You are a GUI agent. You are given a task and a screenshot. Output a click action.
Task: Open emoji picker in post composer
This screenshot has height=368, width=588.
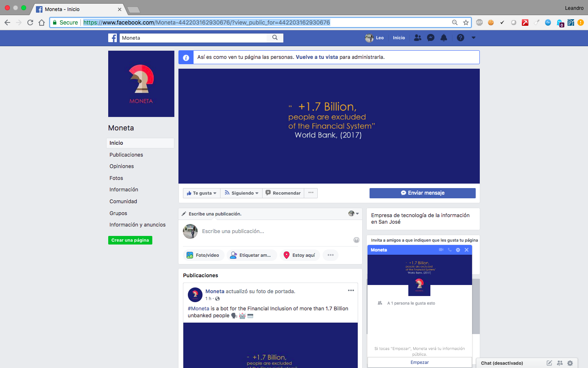tap(356, 240)
